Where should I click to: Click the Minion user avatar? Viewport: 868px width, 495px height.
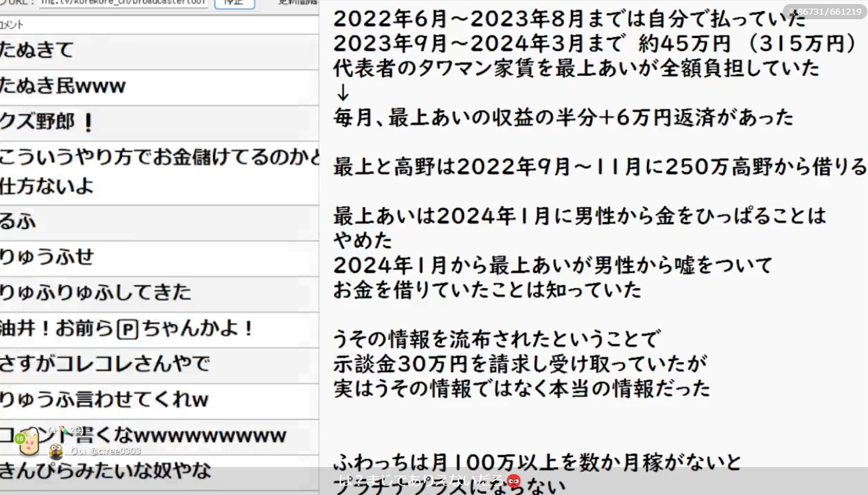[57, 452]
